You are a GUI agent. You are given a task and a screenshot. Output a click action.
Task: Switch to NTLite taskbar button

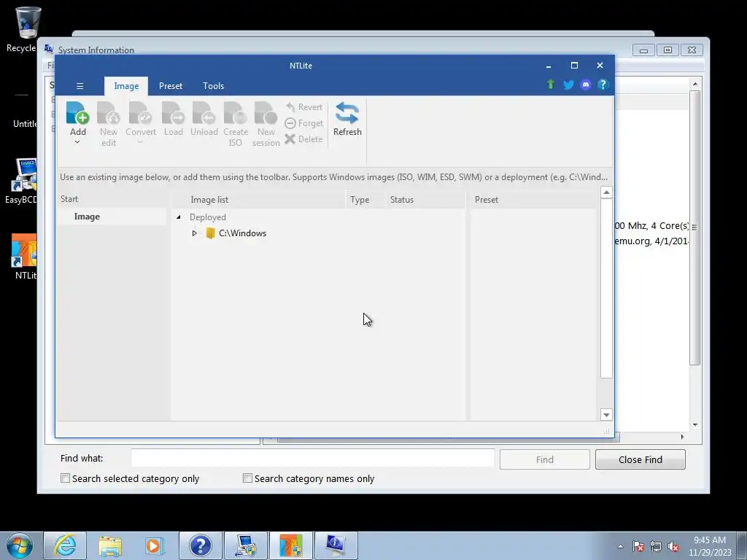(291, 545)
